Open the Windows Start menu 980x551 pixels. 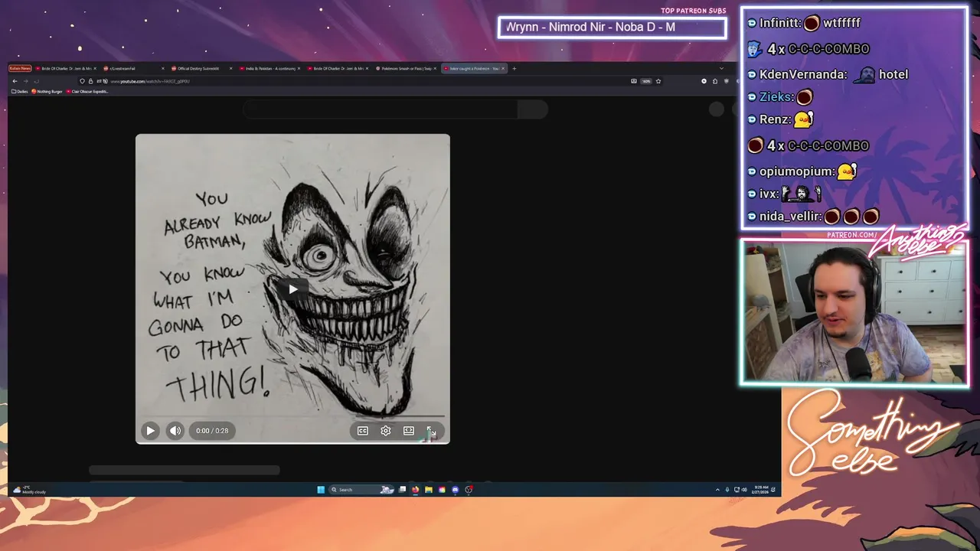pyautogui.click(x=321, y=490)
